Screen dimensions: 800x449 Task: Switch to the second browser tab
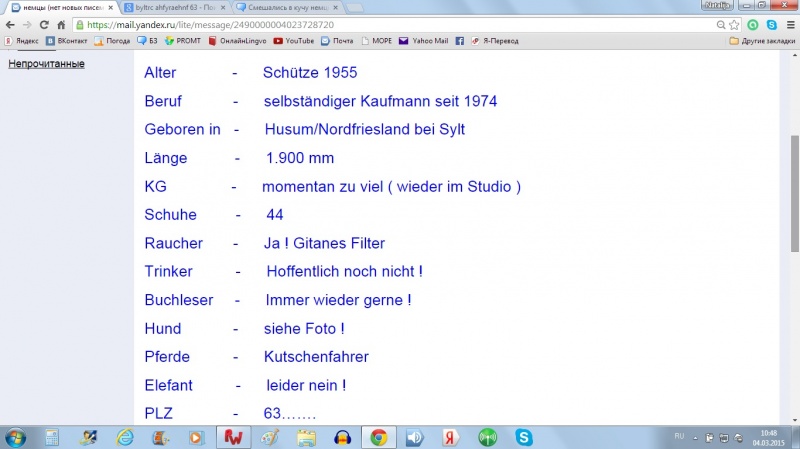(x=170, y=7)
